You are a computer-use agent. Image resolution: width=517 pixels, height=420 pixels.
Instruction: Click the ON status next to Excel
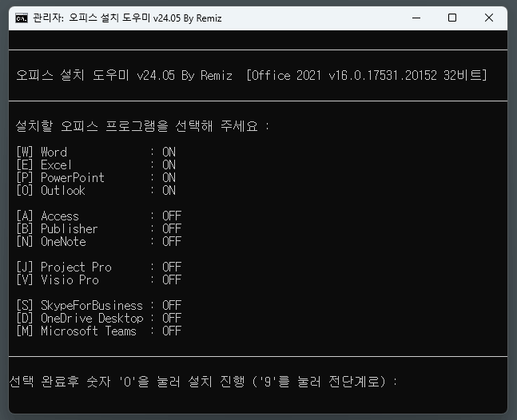pos(169,164)
